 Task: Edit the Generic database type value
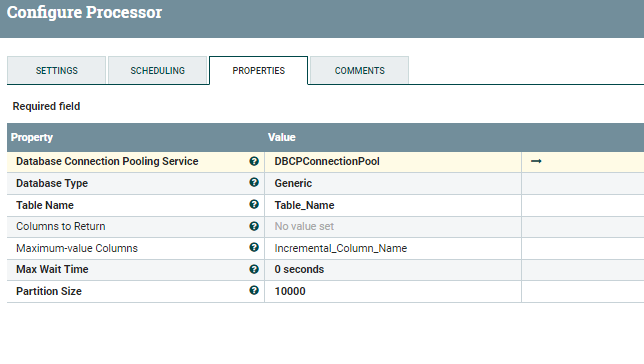click(x=393, y=183)
